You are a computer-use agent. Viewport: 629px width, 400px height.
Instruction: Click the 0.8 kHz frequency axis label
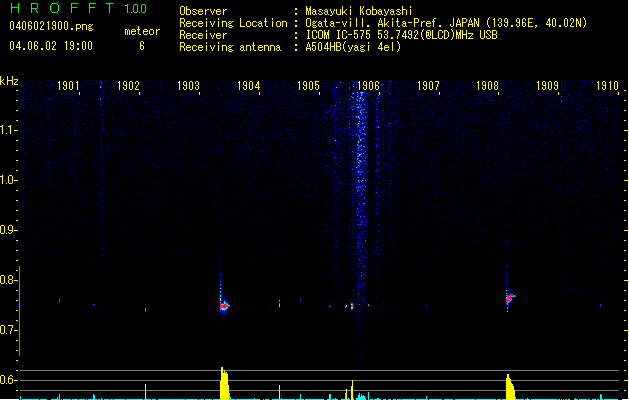point(8,280)
